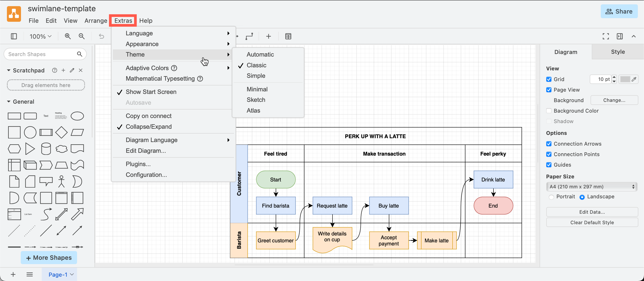
Task: Open the Paper Size A4 dropdown
Action: click(592, 187)
